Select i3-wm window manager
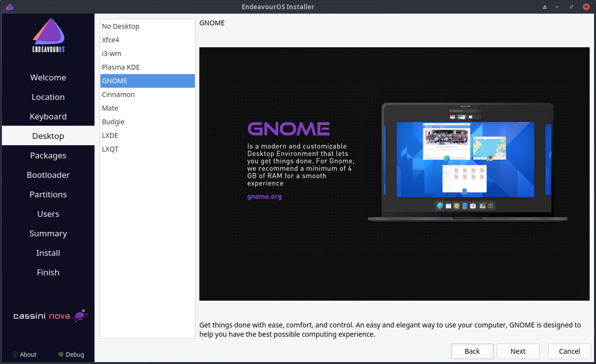Screen dimensions: 596x364 pos(112,54)
